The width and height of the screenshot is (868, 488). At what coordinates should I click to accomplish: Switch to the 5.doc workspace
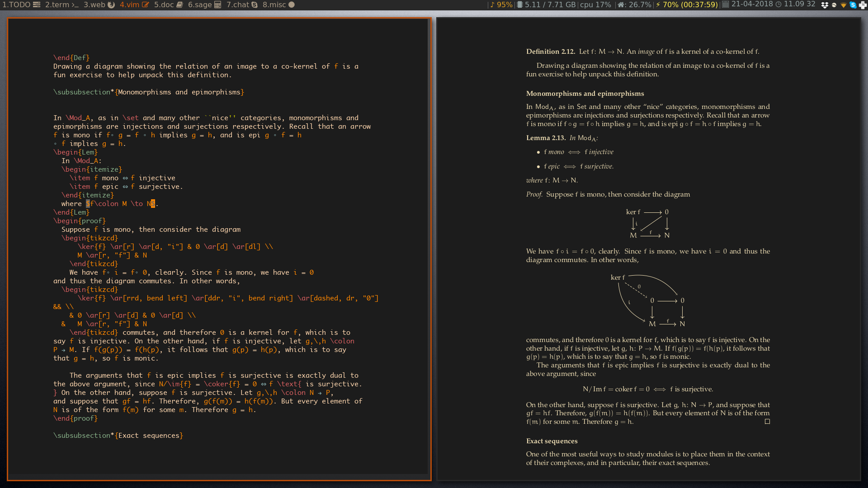(x=169, y=5)
